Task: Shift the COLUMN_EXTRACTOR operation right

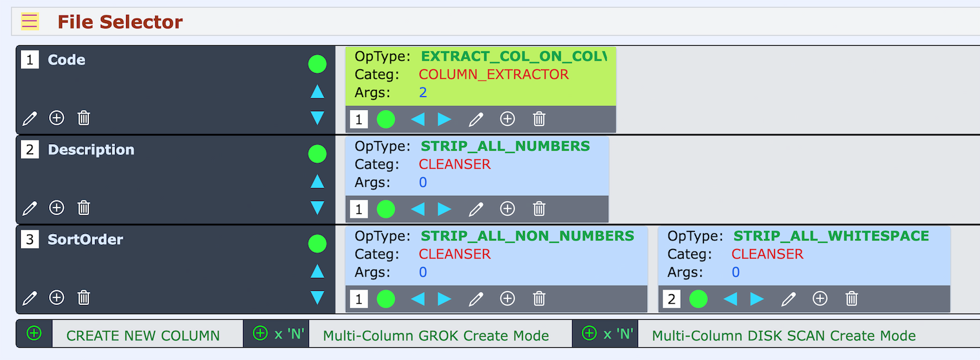Action: click(x=445, y=119)
